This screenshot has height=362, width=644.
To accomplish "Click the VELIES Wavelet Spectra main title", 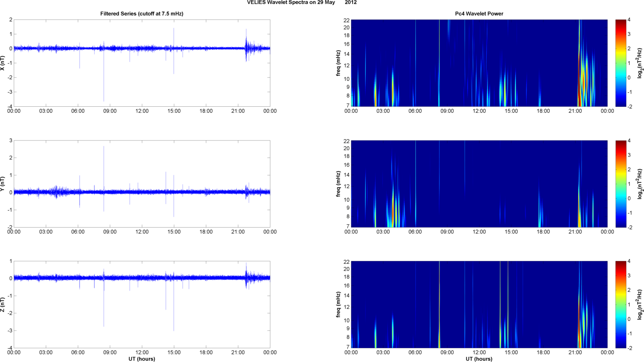I will tap(301, 3).
